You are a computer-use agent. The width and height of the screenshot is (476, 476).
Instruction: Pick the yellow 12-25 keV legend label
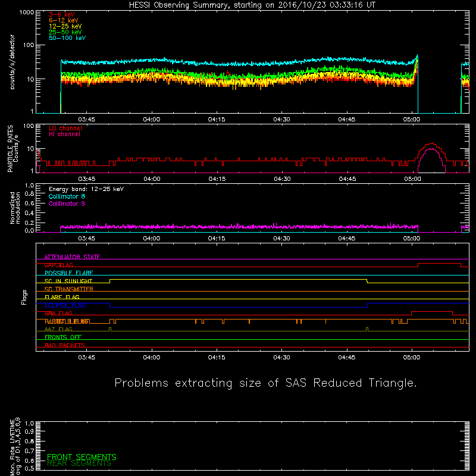pyautogui.click(x=65, y=26)
